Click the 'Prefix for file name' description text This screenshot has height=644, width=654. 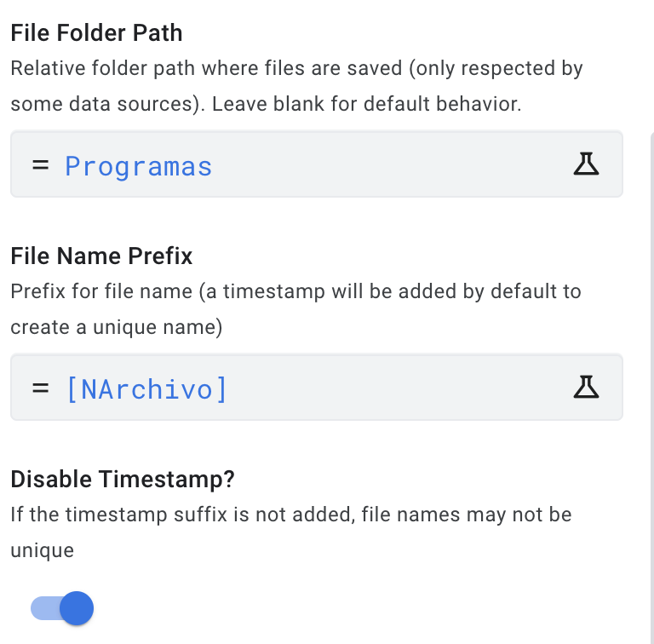(295, 309)
